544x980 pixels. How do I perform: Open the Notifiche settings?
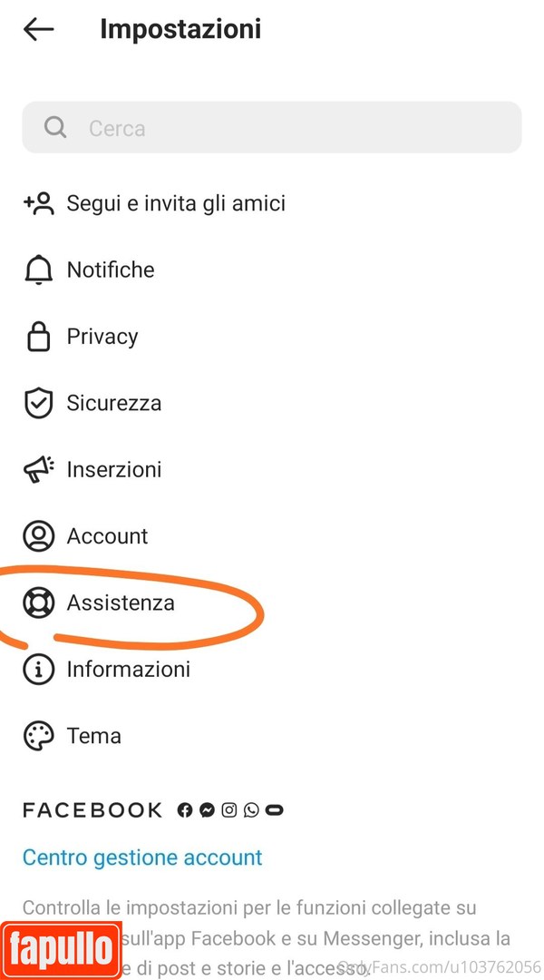(111, 269)
